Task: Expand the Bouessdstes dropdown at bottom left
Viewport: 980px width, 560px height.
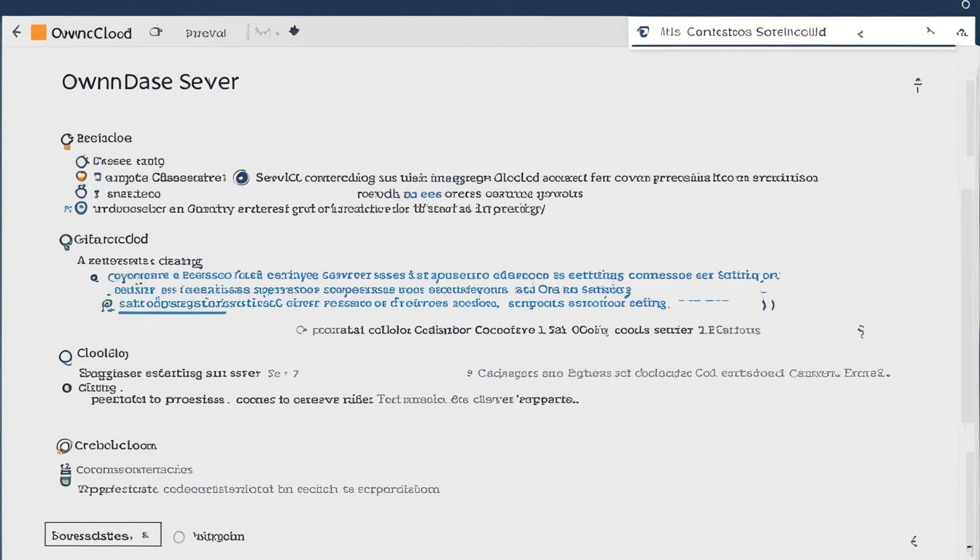Action: tap(102, 534)
